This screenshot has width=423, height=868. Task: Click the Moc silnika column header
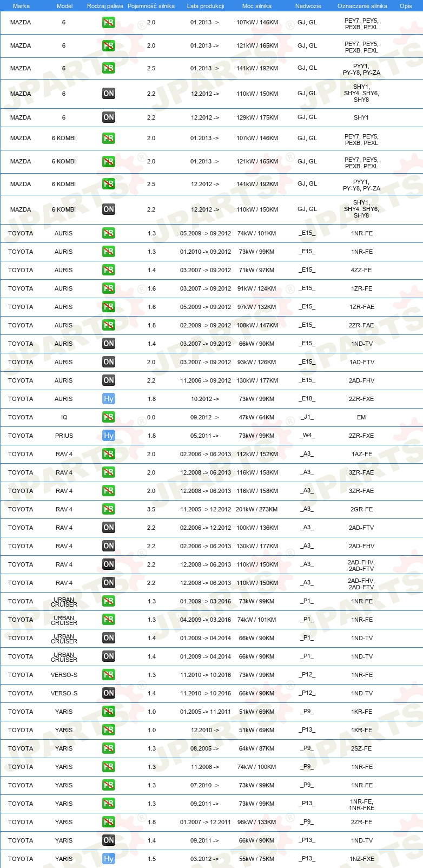(x=257, y=6)
